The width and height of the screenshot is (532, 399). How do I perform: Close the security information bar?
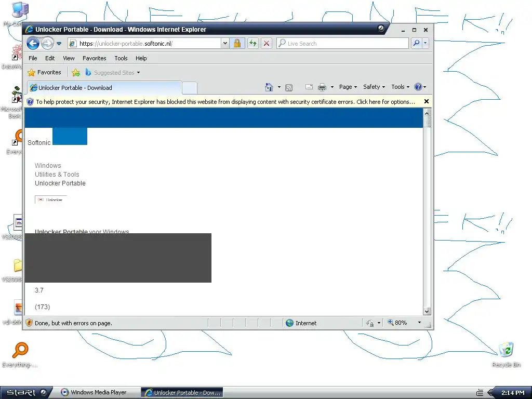[427, 101]
